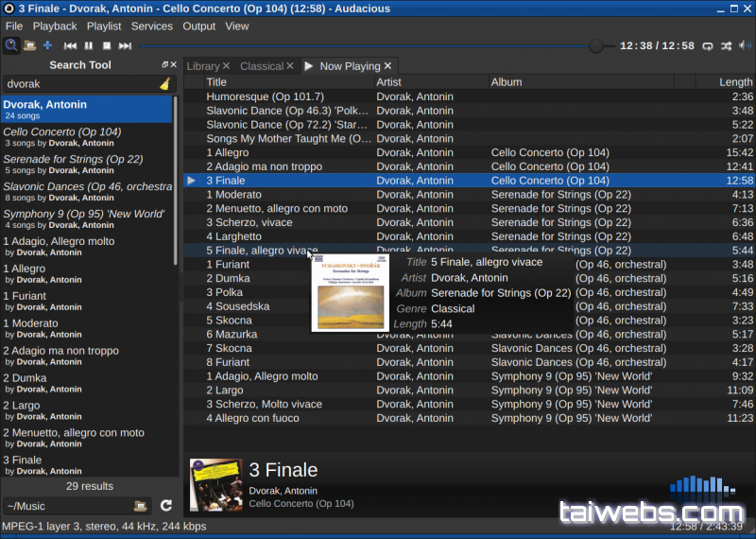The width and height of the screenshot is (756, 539).
Task: Close the Classical playlist tab
Action: point(290,66)
